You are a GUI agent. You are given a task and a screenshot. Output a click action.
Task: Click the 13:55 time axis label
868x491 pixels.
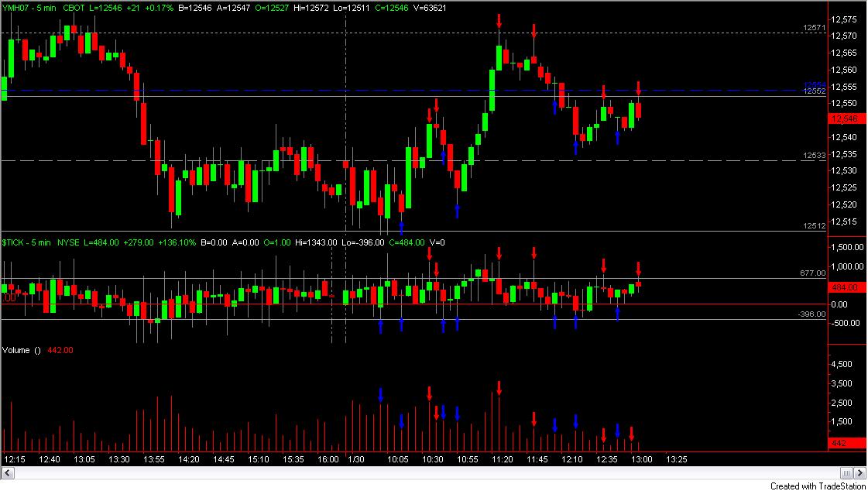153,459
